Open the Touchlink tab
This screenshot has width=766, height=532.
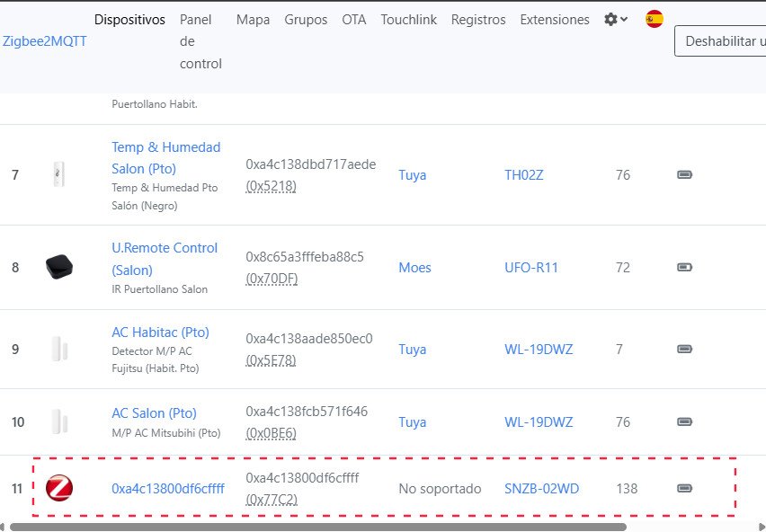[x=408, y=20]
